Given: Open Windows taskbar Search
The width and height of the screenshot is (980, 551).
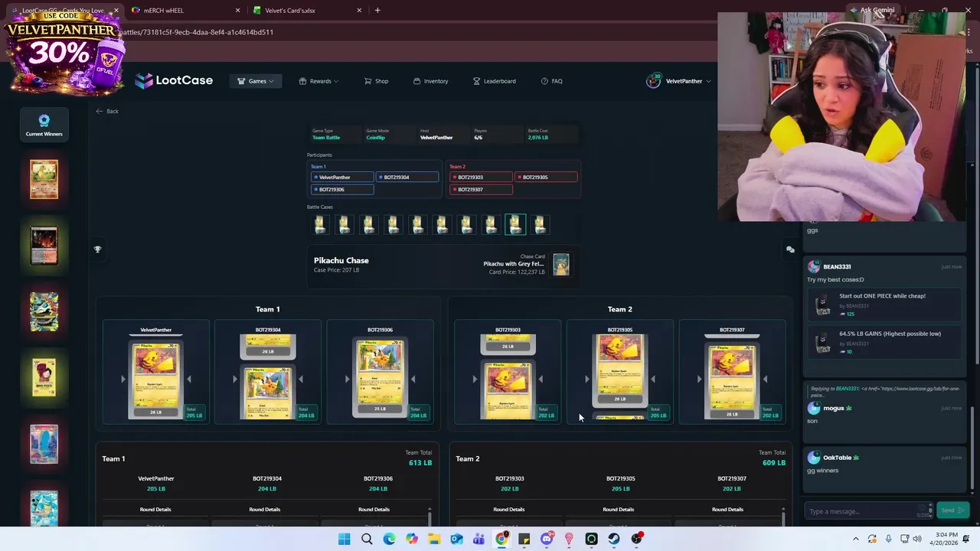Looking at the screenshot, I should coord(367,539).
